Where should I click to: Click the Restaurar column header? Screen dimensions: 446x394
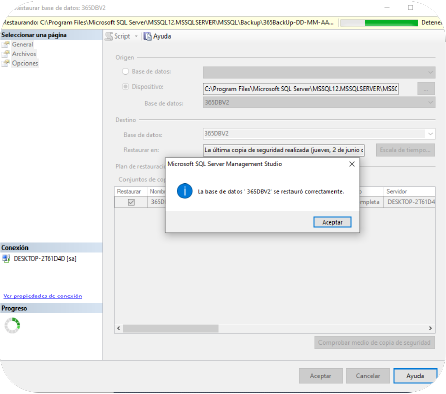[131, 191]
